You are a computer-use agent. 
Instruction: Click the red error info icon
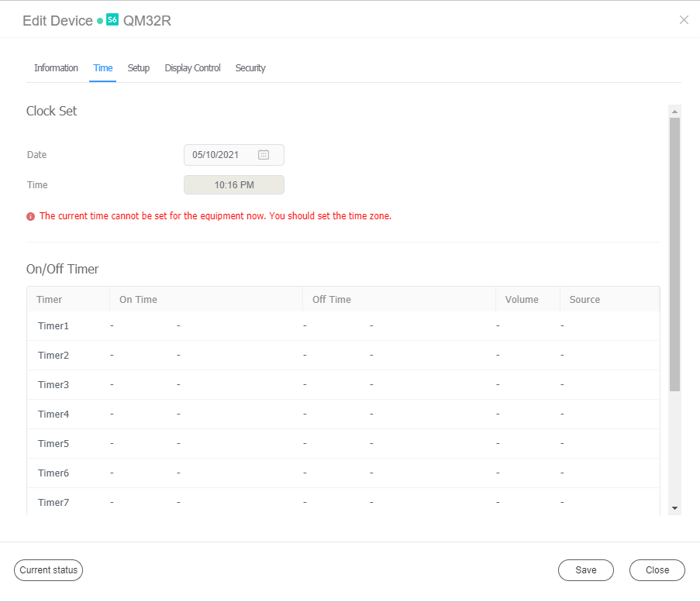[30, 215]
